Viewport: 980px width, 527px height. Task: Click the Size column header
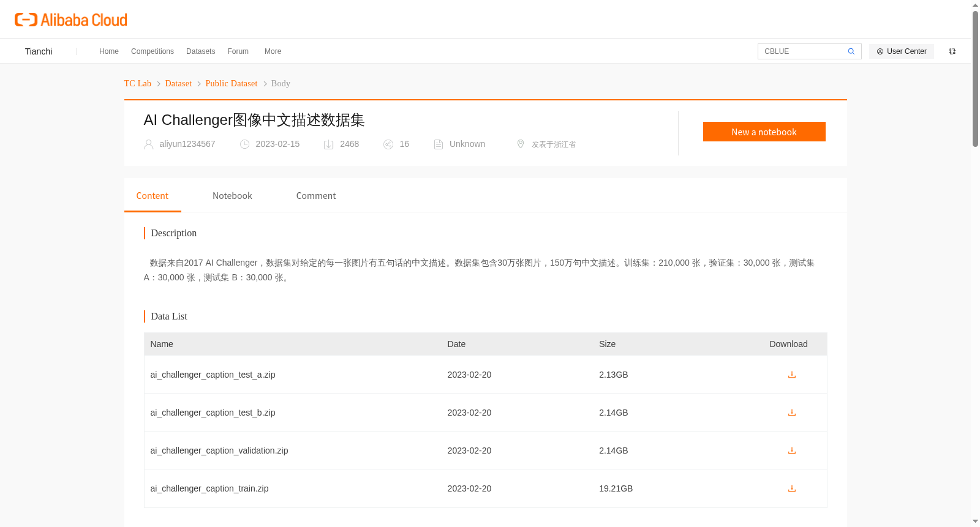click(x=608, y=344)
